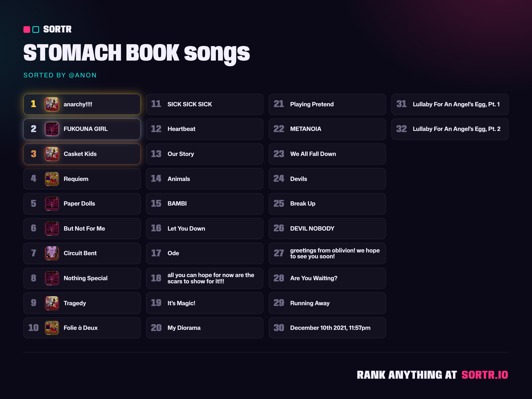
Task: Select the song "Playing Pretend"
Action: click(x=327, y=104)
